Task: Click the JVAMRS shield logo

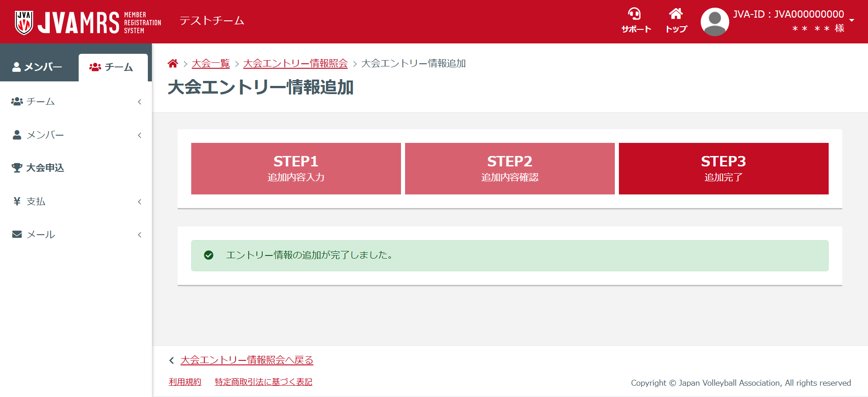Action: (x=24, y=22)
